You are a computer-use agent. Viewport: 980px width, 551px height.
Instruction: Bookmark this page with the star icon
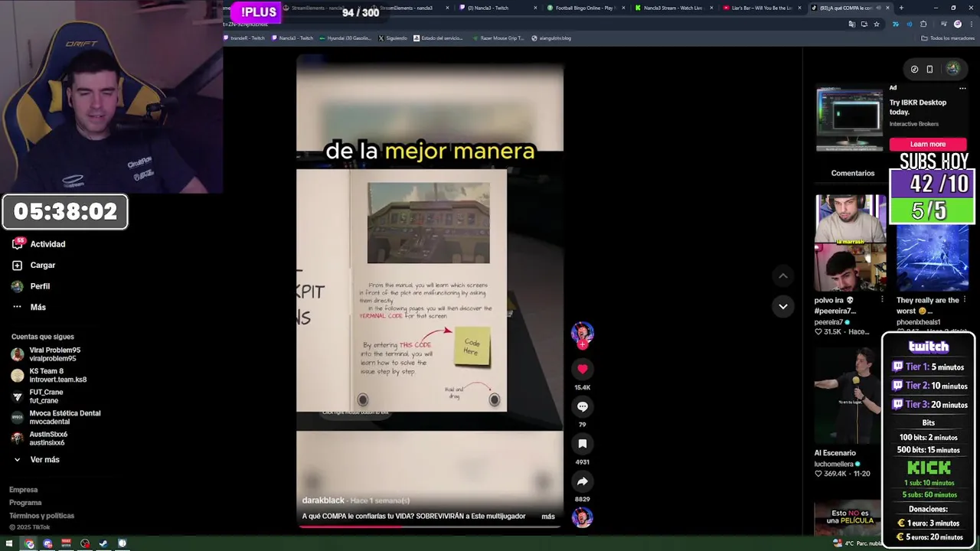click(x=877, y=24)
